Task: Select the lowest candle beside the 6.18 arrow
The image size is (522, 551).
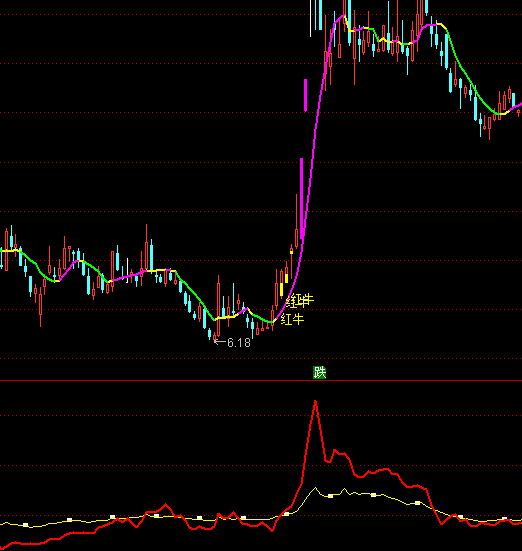Action: (215, 337)
